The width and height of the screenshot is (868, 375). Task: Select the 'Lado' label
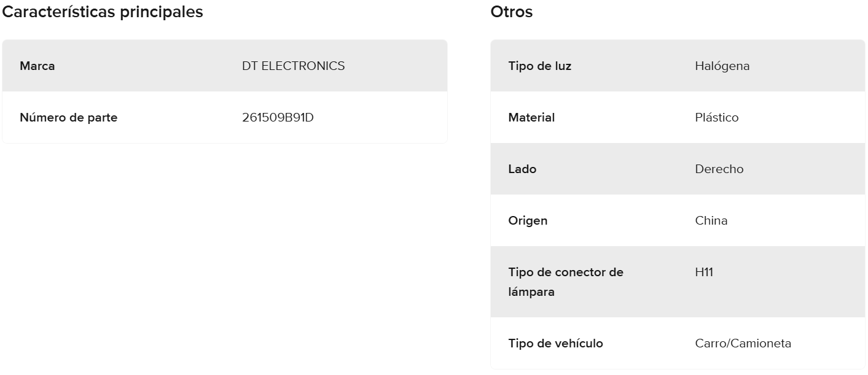(522, 169)
